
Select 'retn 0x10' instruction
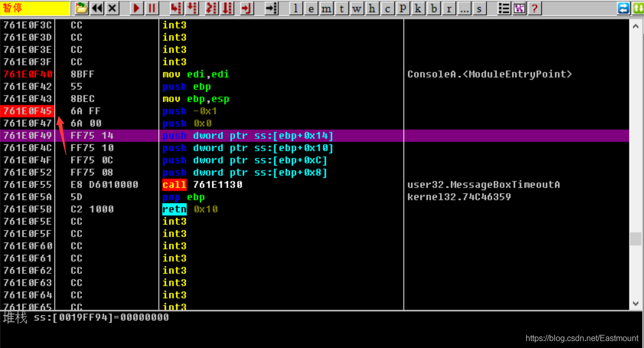190,209
